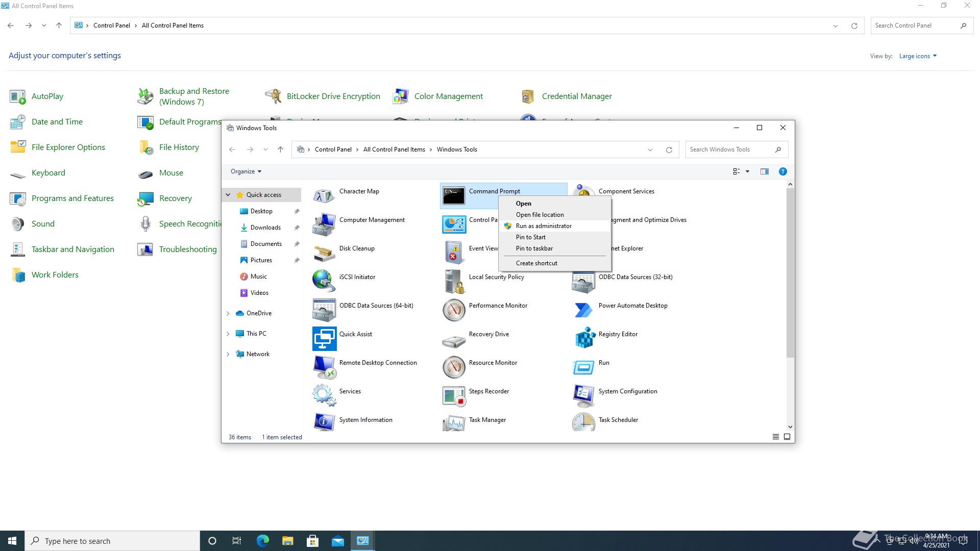Switch to large icons view in status bar

[787, 437]
